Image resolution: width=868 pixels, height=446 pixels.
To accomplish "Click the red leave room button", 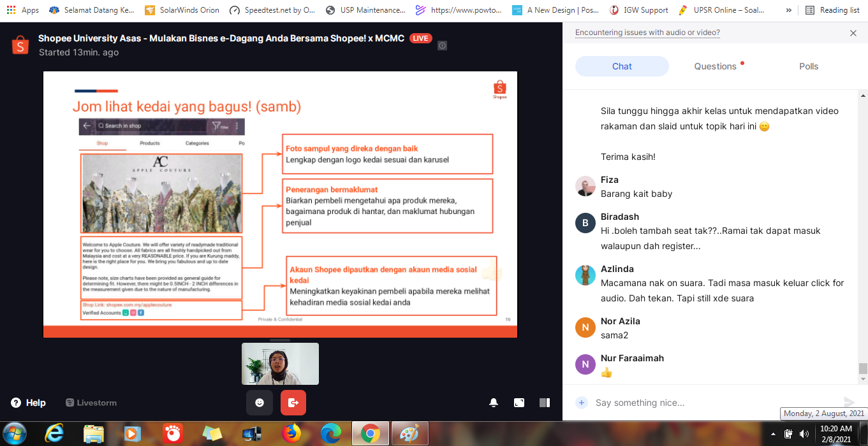I will pyautogui.click(x=293, y=403).
